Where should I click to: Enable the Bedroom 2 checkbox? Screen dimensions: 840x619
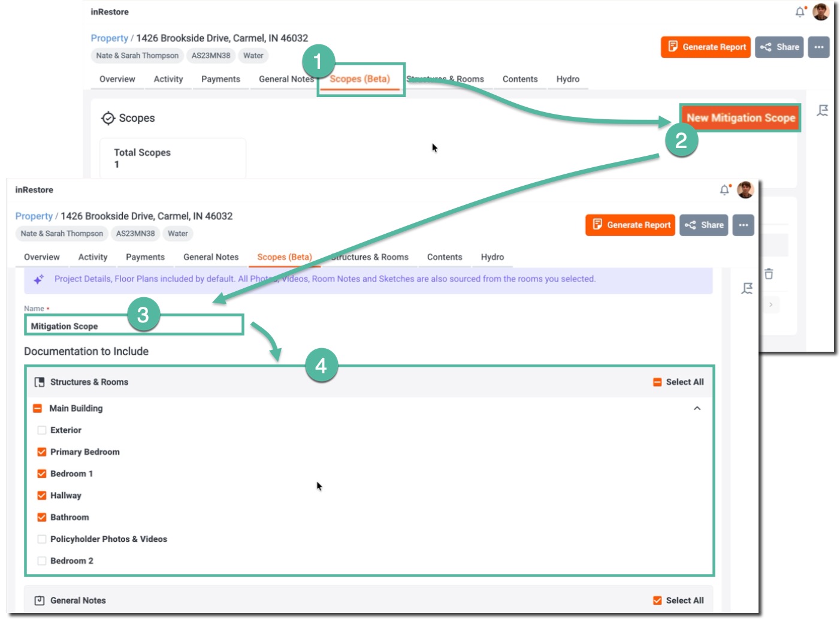click(x=42, y=561)
